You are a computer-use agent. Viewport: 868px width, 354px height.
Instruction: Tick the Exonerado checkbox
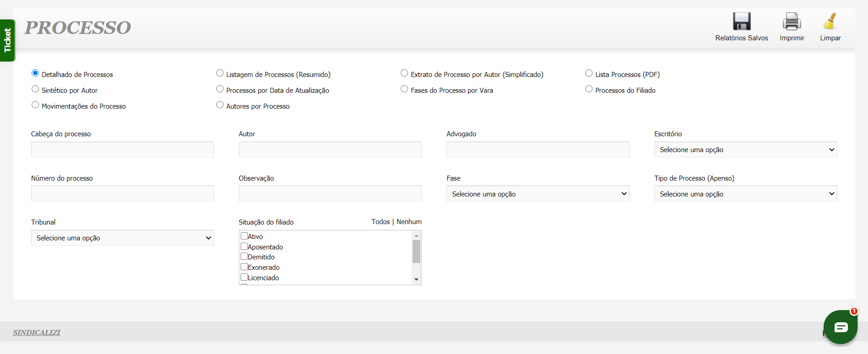pos(244,267)
